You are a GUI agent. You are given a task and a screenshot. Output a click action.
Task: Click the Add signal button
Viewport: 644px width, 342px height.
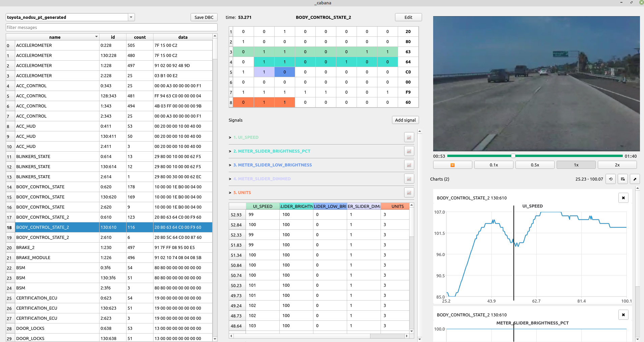(x=405, y=120)
